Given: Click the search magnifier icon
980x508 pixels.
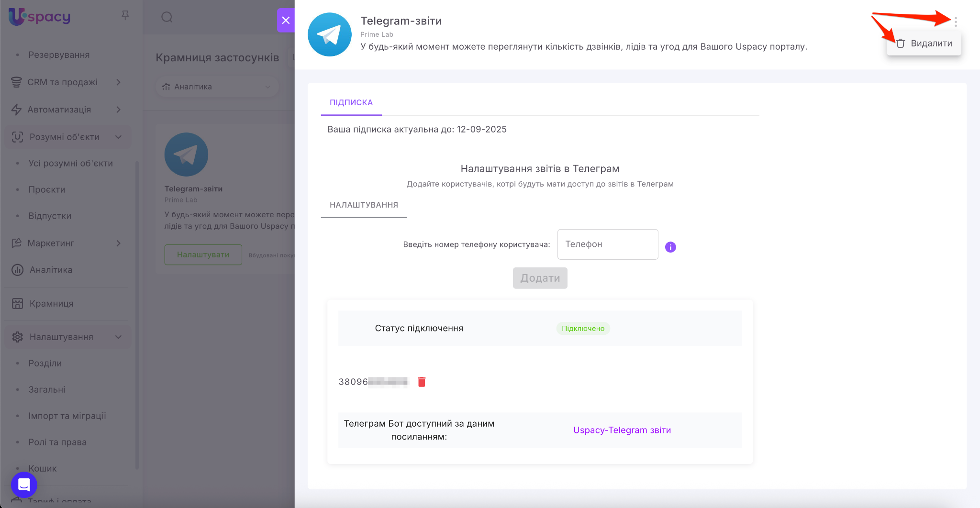Looking at the screenshot, I should click(x=167, y=18).
